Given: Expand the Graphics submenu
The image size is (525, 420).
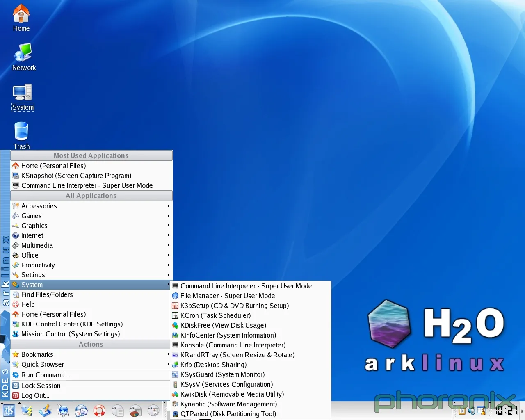Looking at the screenshot, I should click(x=91, y=226).
